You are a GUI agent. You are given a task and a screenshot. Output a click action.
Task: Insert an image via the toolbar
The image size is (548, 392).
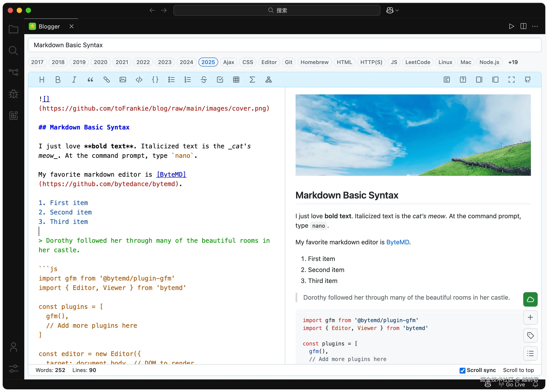point(123,80)
